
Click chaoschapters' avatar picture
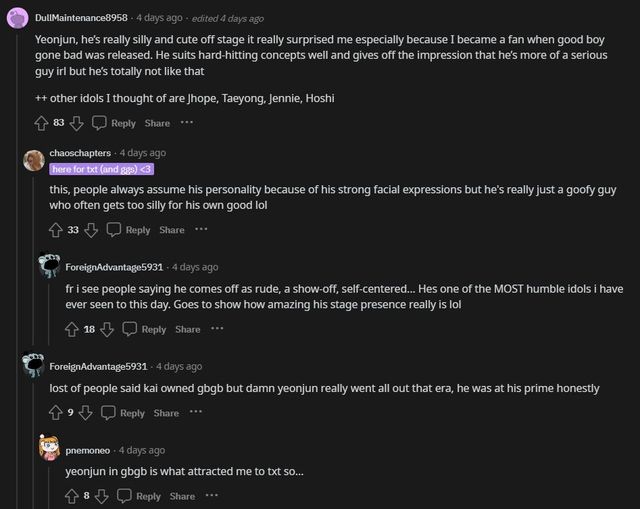[x=34, y=160]
